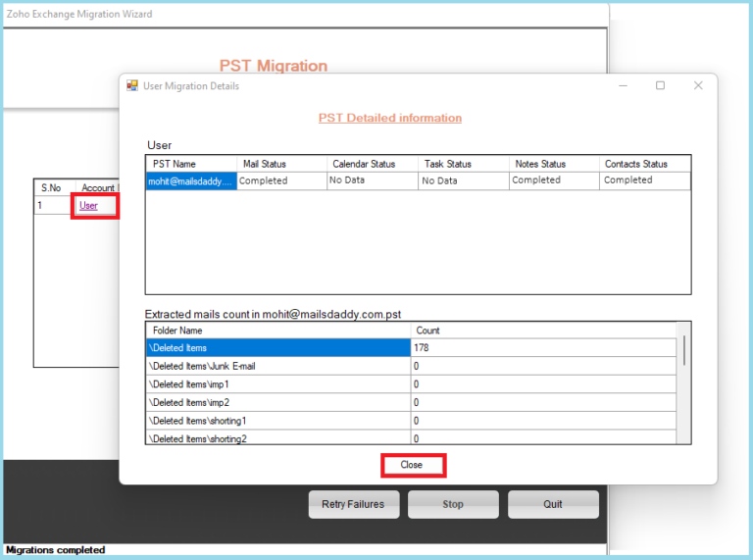Click the Calendar Status column header
Viewport: 753px width, 560px height.
(x=373, y=164)
